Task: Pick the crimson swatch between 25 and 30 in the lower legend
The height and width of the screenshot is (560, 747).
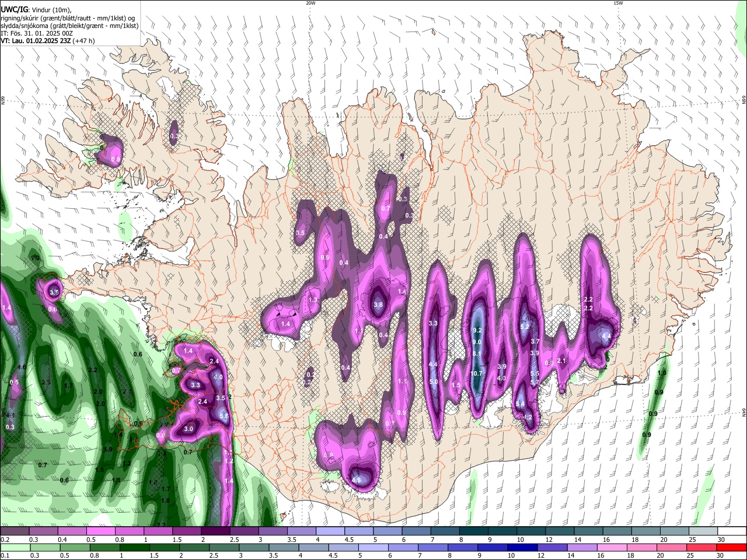Action: coord(701,548)
